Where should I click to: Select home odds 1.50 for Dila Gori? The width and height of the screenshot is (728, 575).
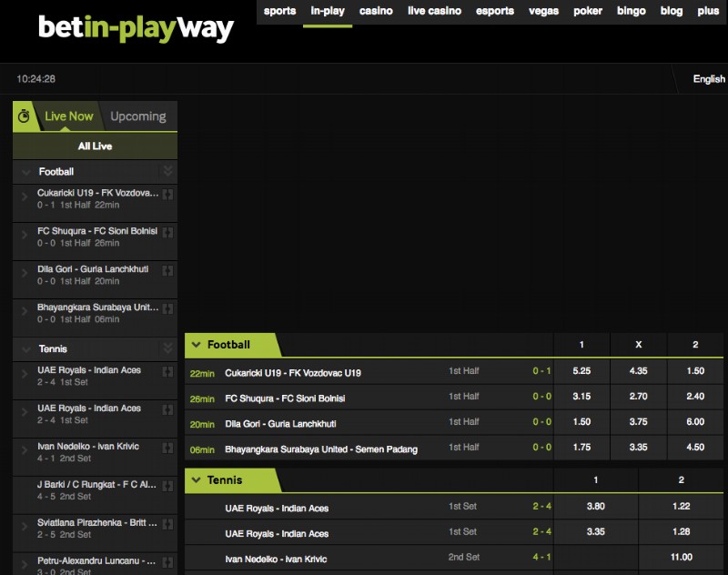(581, 422)
